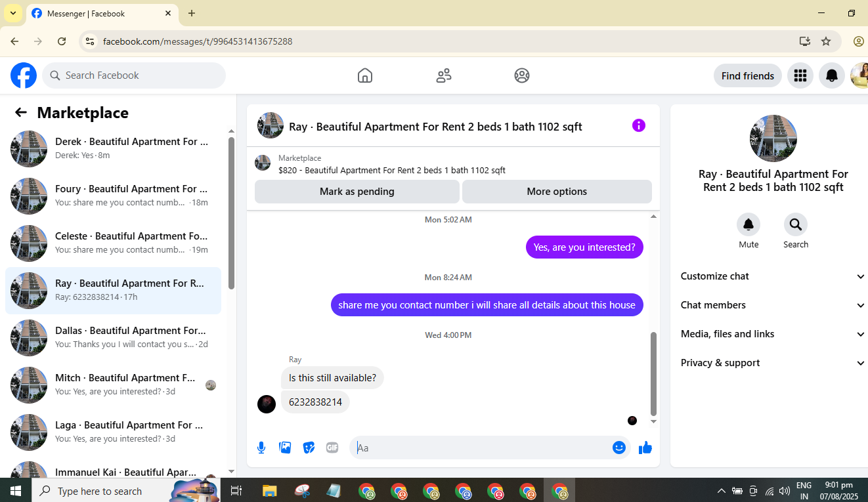
Task: Click the message "6232838214"
Action: click(315, 402)
